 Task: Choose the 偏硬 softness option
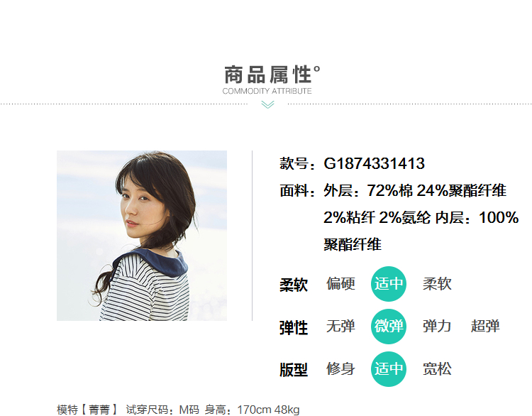coord(340,283)
